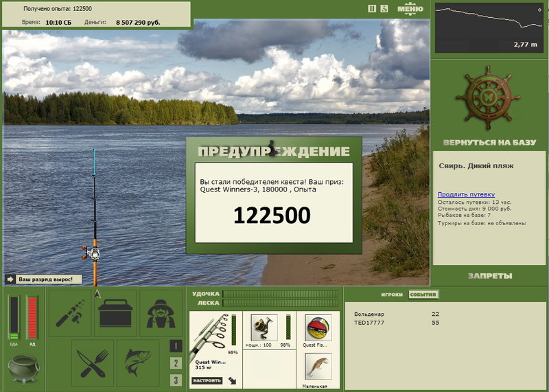Click the rod durability gauge showing 98%
This screenshot has height=392, width=549.
tap(234, 330)
